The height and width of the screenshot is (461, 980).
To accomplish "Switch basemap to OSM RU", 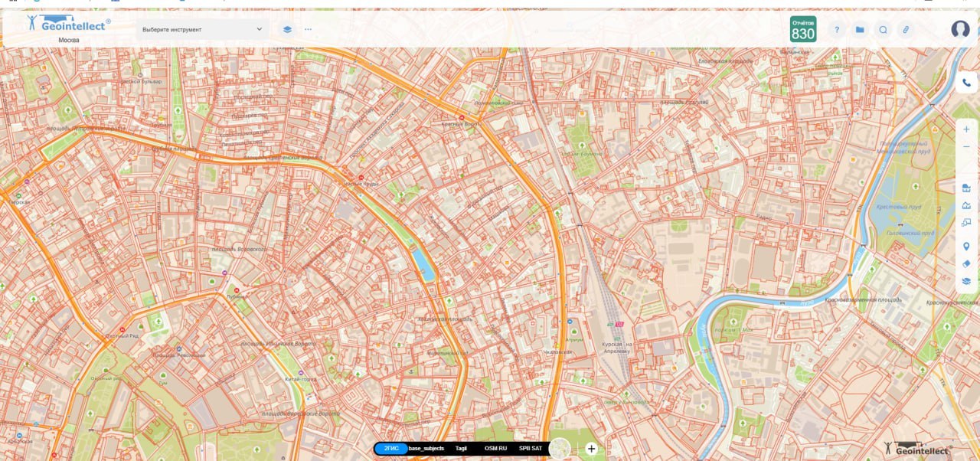I will (495, 448).
